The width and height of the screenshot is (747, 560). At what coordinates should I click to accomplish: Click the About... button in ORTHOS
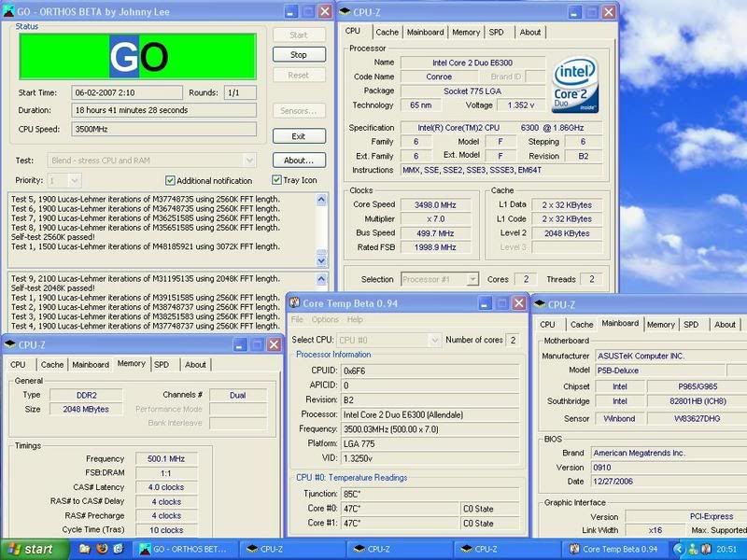click(x=299, y=161)
